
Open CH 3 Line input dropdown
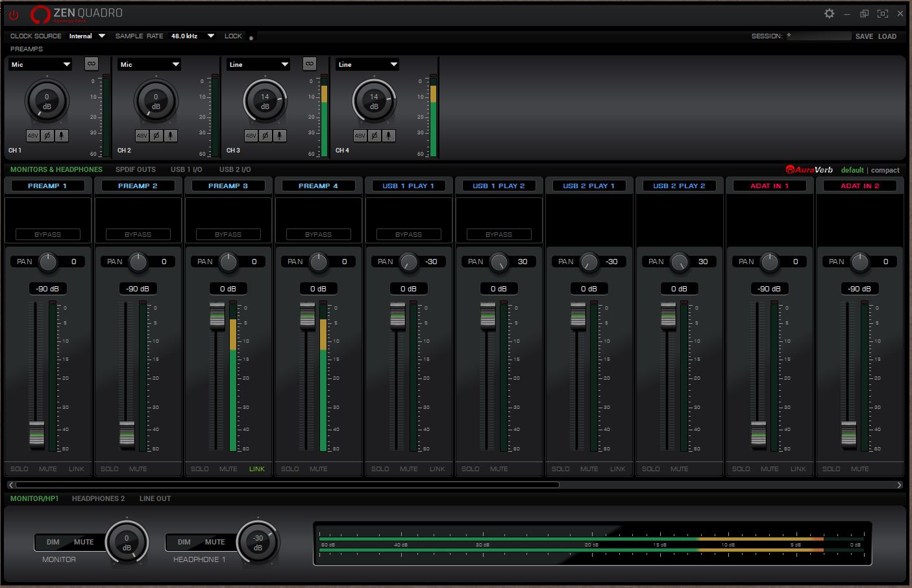tap(258, 64)
